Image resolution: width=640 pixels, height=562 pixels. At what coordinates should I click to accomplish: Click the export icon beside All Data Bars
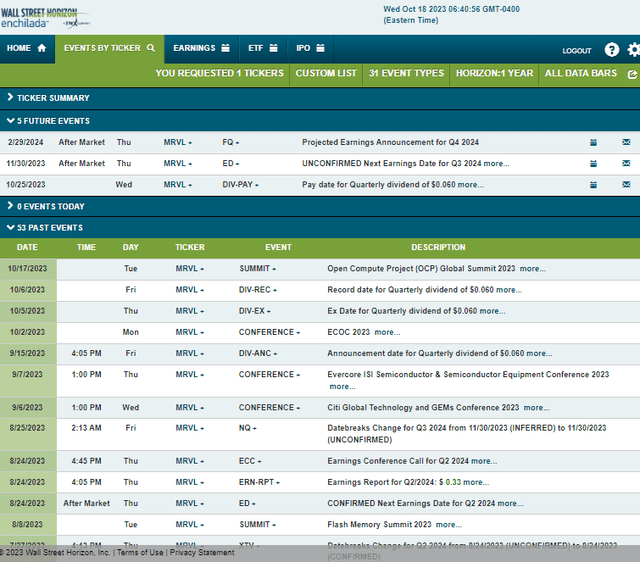[632, 74]
